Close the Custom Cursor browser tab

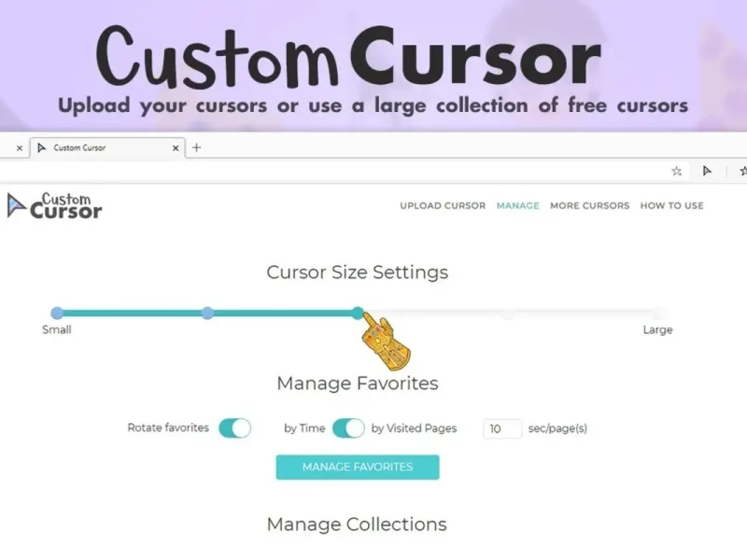176,148
